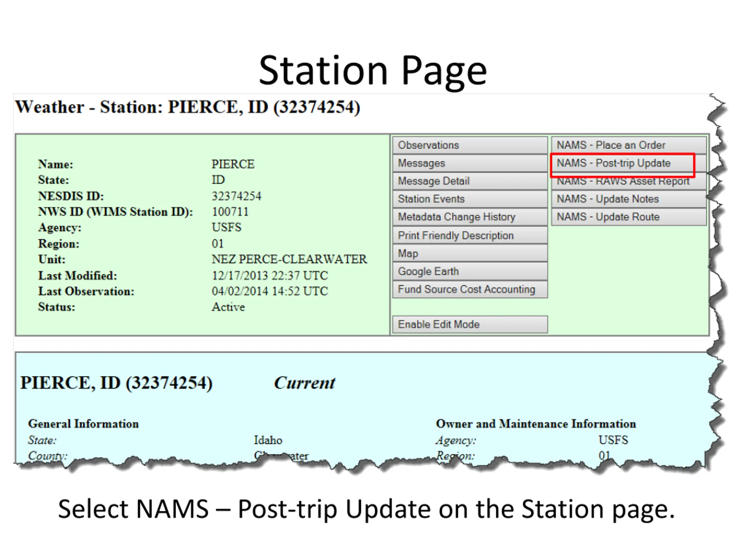This screenshot has width=747, height=560.
Task: Click NAMS - Place an Order
Action: (629, 145)
